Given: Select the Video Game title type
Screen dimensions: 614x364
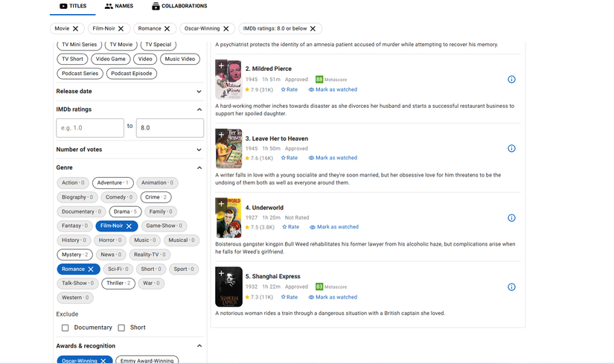Looking at the screenshot, I should (x=111, y=59).
